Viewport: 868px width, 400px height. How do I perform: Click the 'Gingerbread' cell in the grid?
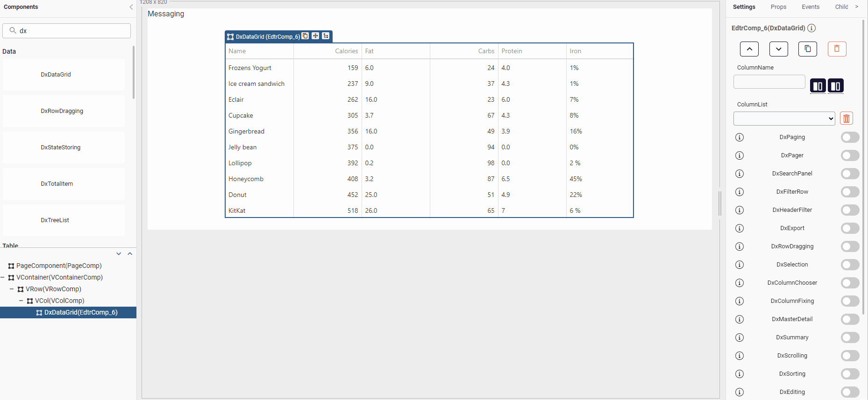tap(260, 132)
